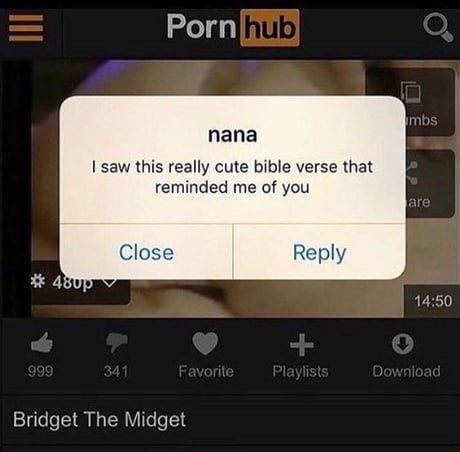Click the Playlists label
Image resolution: width=460 pixels, height=452 pixels.
coord(300,371)
